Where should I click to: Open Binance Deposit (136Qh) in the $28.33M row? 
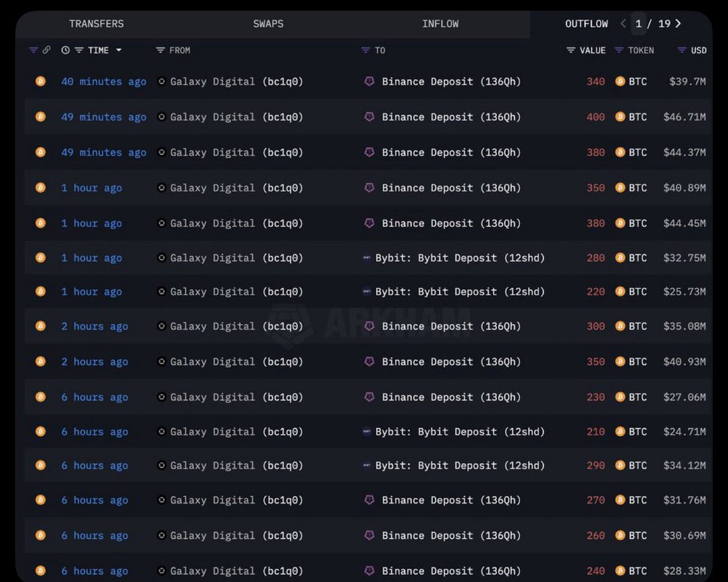click(451, 571)
